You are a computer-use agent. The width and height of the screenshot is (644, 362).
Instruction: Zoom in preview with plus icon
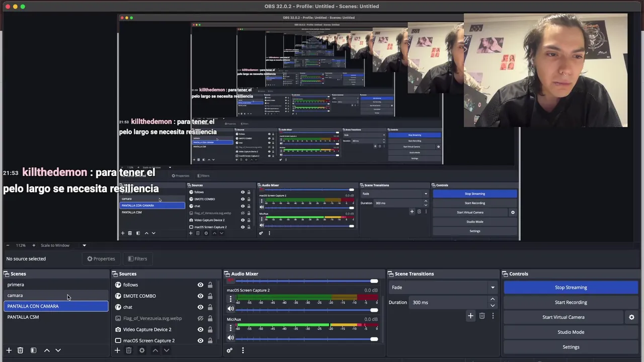tap(34, 245)
